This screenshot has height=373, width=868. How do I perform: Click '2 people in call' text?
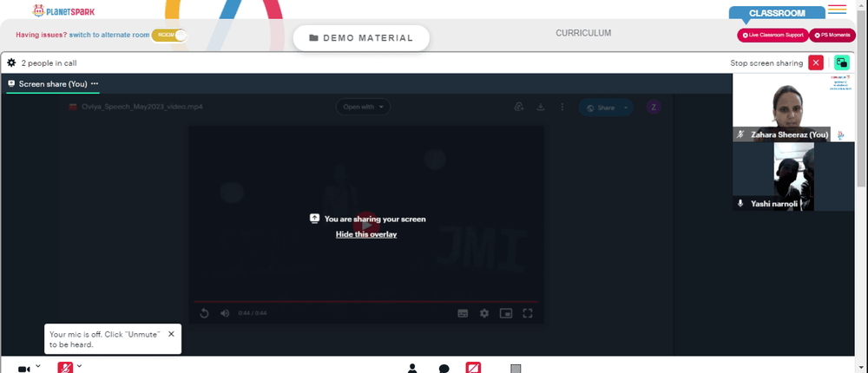(x=49, y=63)
